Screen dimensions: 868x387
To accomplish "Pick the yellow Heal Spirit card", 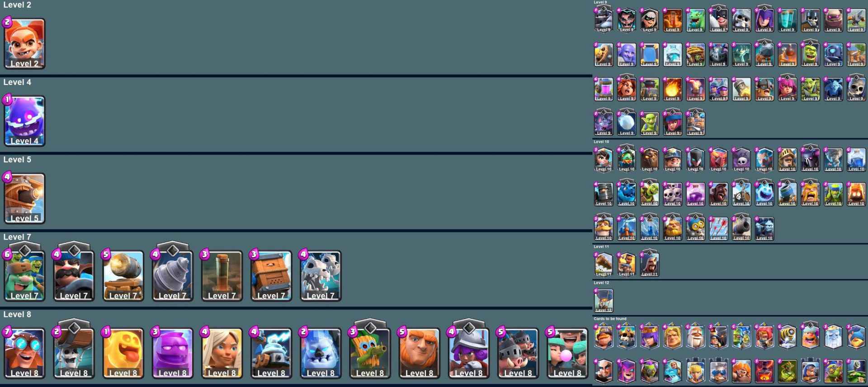I will click(123, 353).
